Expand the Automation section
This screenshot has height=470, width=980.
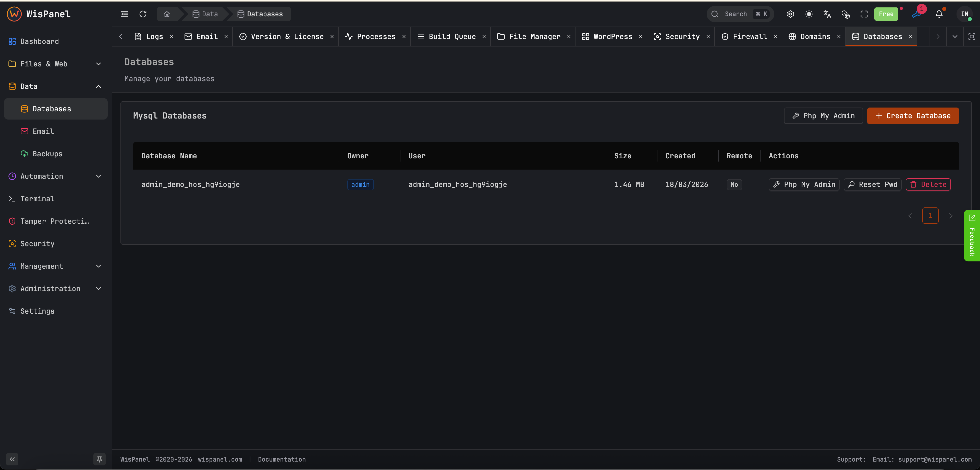[x=56, y=176]
